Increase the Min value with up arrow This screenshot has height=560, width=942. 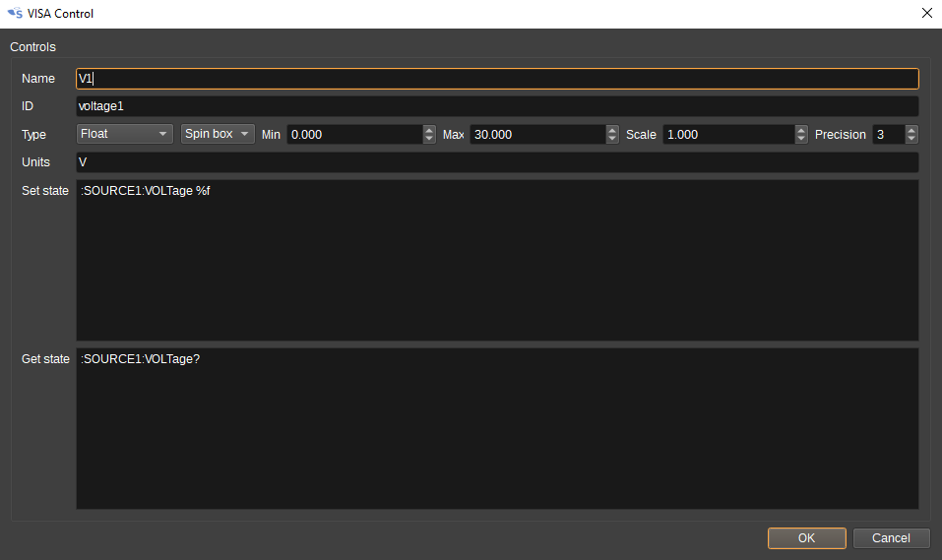click(x=429, y=130)
